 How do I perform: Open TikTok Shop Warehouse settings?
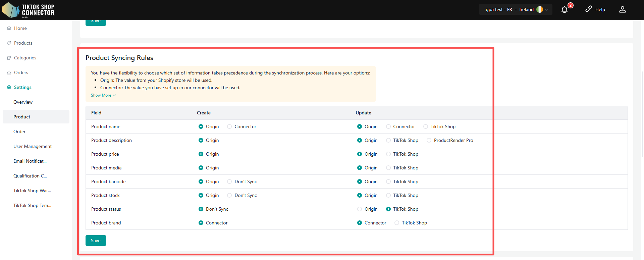pyautogui.click(x=32, y=191)
